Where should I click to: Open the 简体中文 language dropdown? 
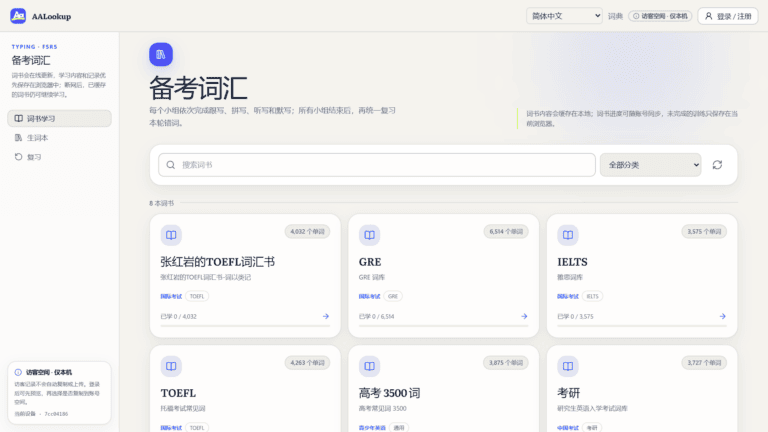point(564,16)
